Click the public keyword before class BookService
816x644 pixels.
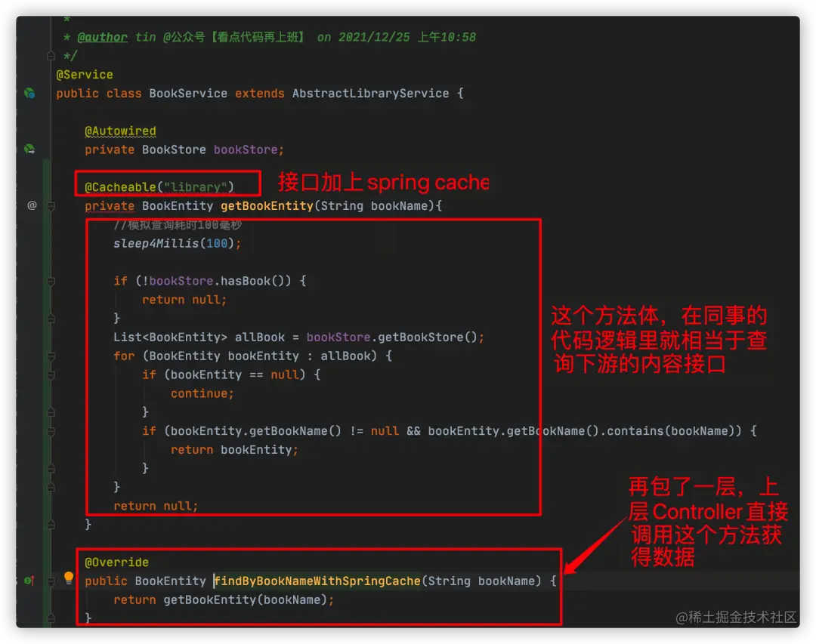pos(77,94)
